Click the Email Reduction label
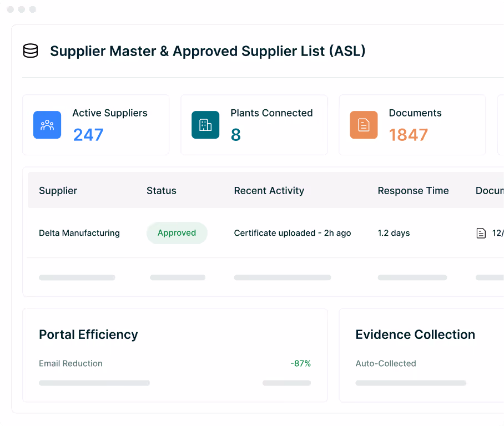Image resolution: width=504 pixels, height=426 pixels. pyautogui.click(x=70, y=363)
